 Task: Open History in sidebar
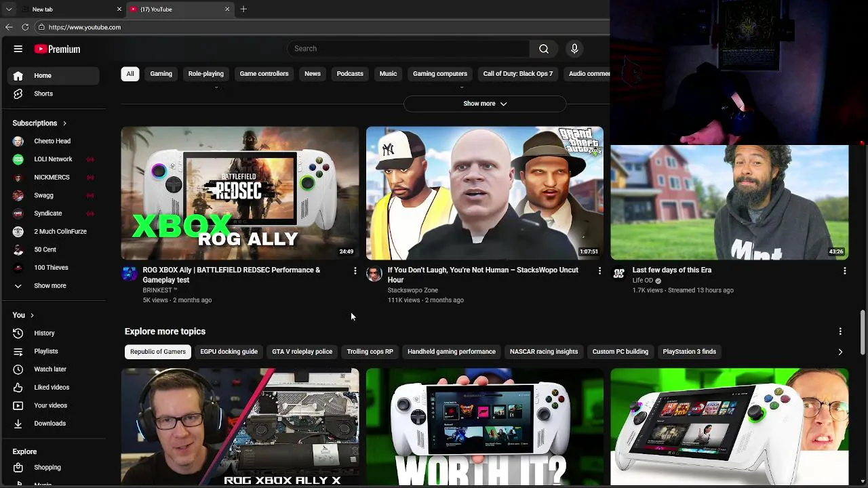[x=53, y=333]
